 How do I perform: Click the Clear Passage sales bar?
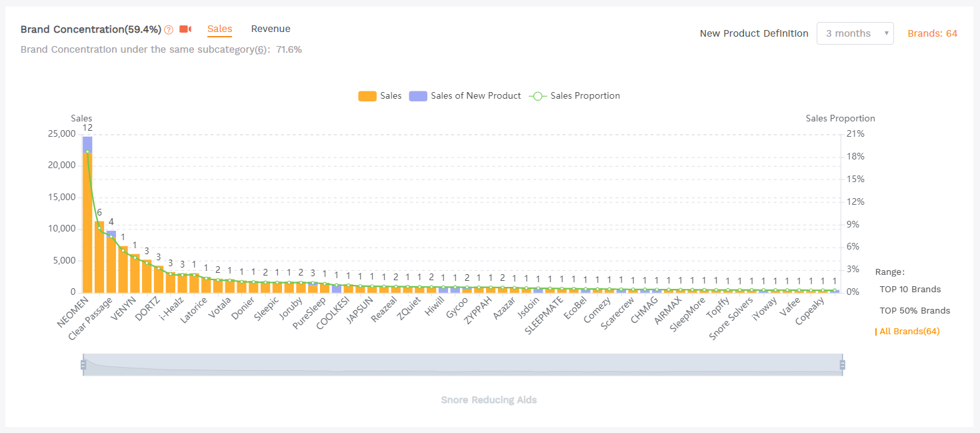pos(99,260)
